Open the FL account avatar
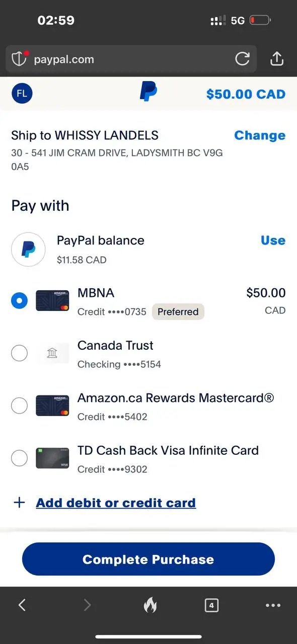Image resolution: width=297 pixels, height=644 pixels. (22, 94)
